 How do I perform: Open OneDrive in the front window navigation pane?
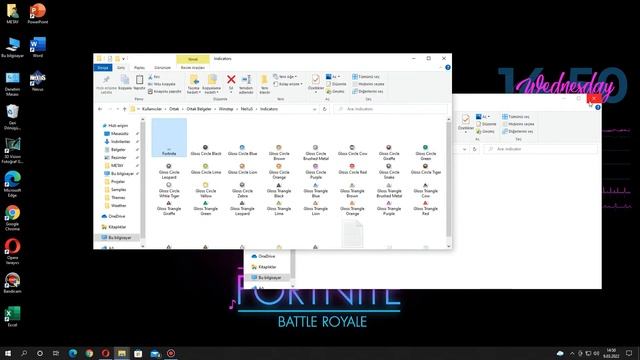pyautogui.click(x=113, y=216)
